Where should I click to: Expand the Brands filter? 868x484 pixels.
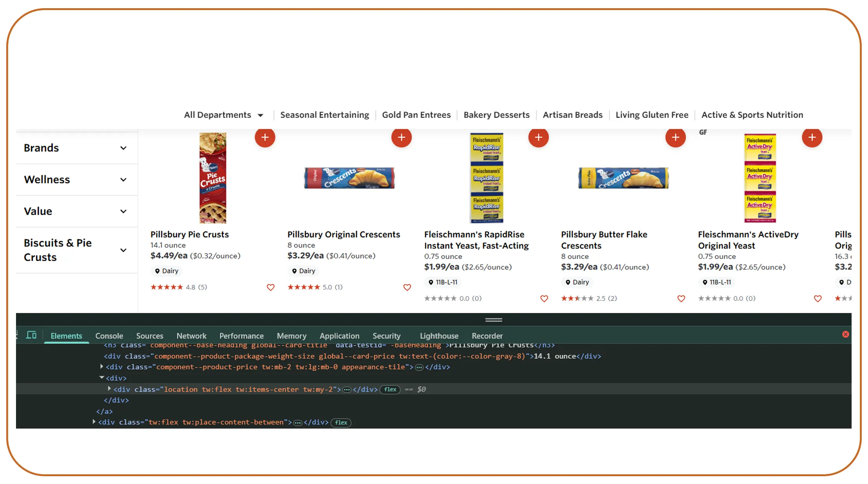tap(77, 148)
